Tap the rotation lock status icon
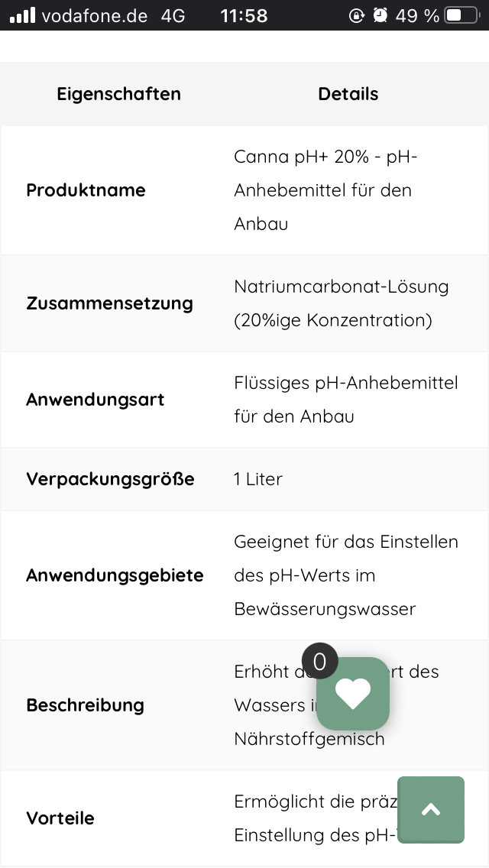 point(357,15)
